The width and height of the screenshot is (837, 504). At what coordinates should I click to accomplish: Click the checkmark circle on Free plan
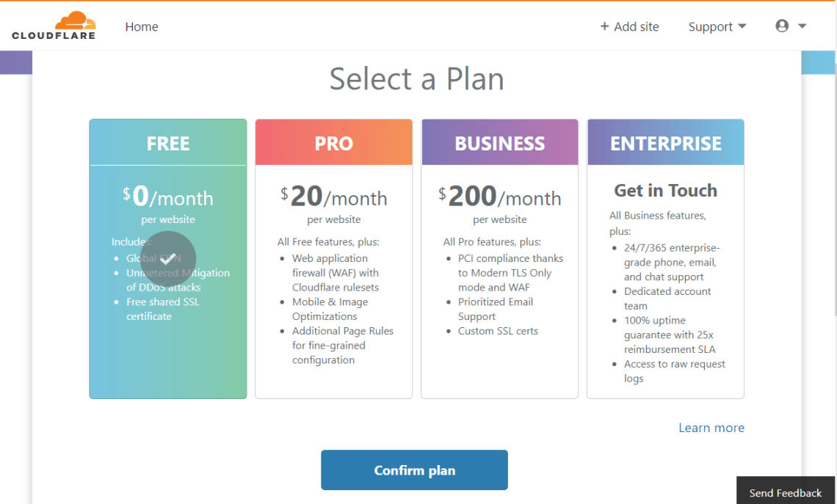coord(168,258)
